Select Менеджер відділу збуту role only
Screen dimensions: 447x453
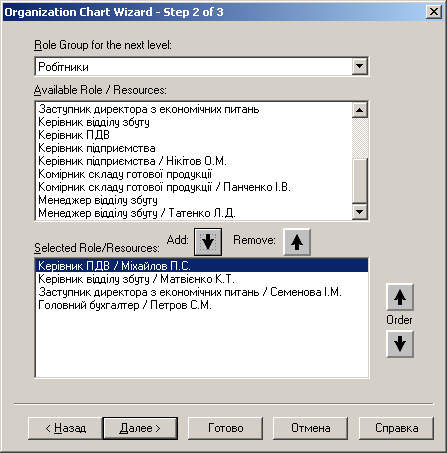[x=194, y=200]
